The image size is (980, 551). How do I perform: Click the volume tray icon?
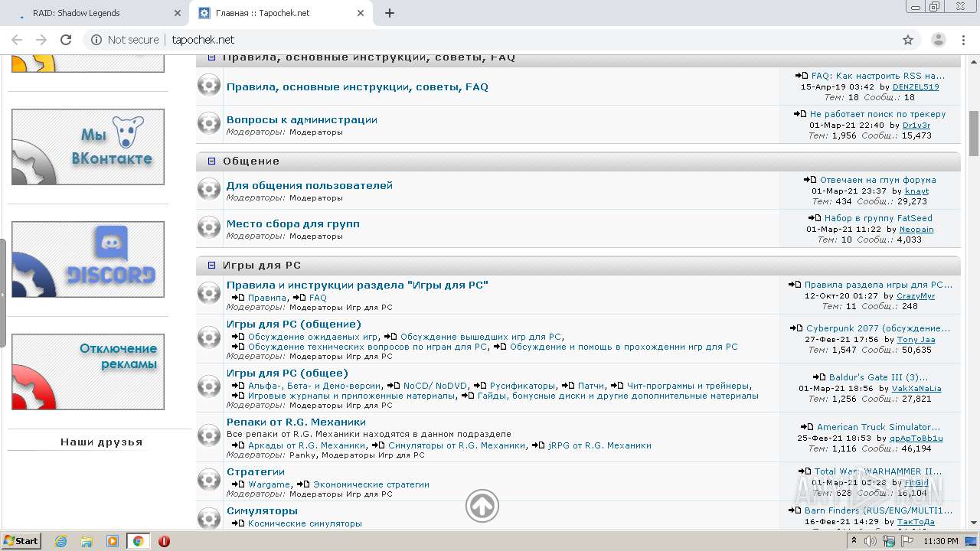pos(872,541)
